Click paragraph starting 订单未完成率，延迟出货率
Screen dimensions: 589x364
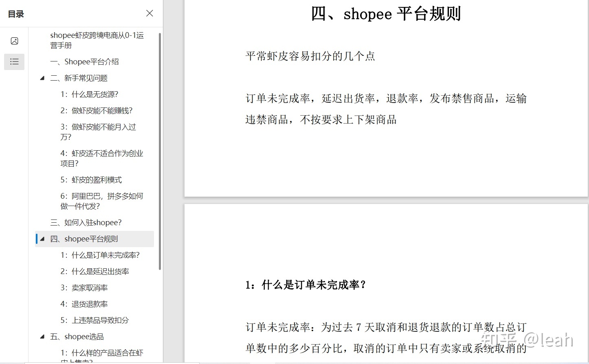386,109
